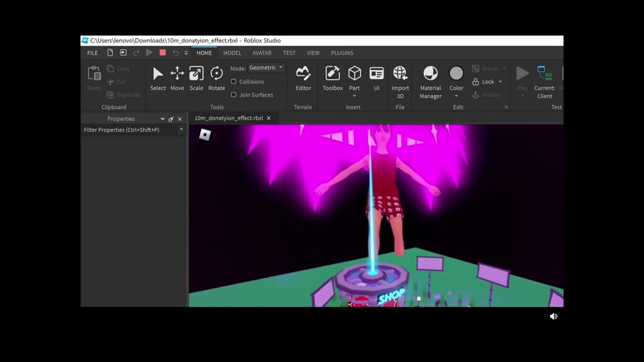
Task: Undock the Properties panel
Action: pos(171,119)
